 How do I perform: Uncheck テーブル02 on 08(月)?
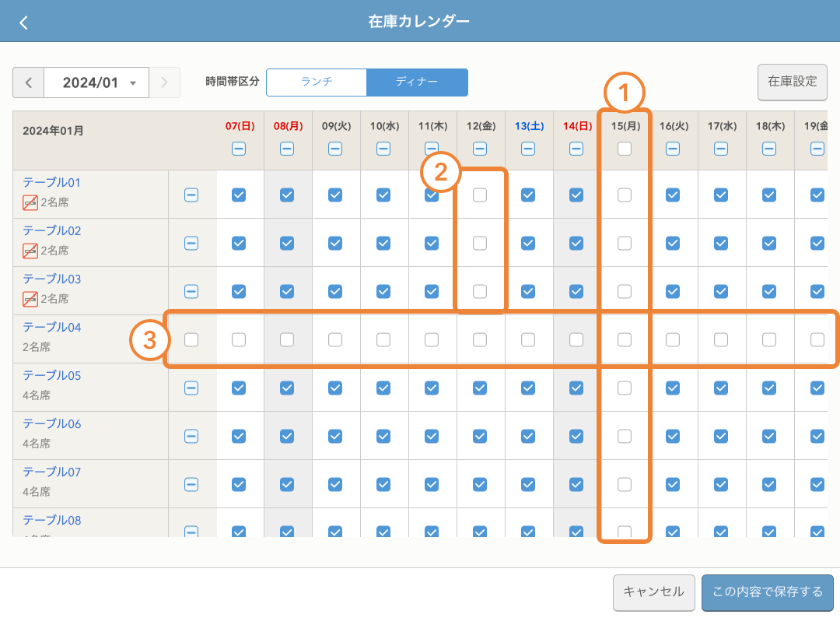click(287, 244)
